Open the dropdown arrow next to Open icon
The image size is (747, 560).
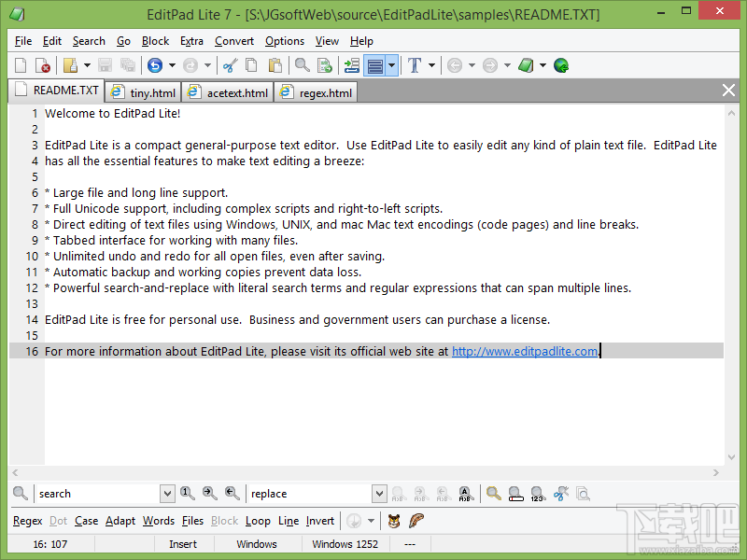87,65
